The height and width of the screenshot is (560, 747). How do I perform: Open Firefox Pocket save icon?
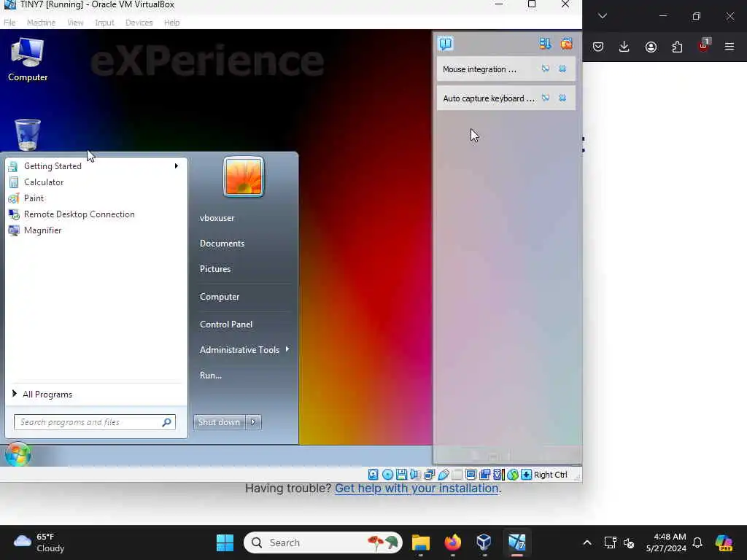[598, 47]
